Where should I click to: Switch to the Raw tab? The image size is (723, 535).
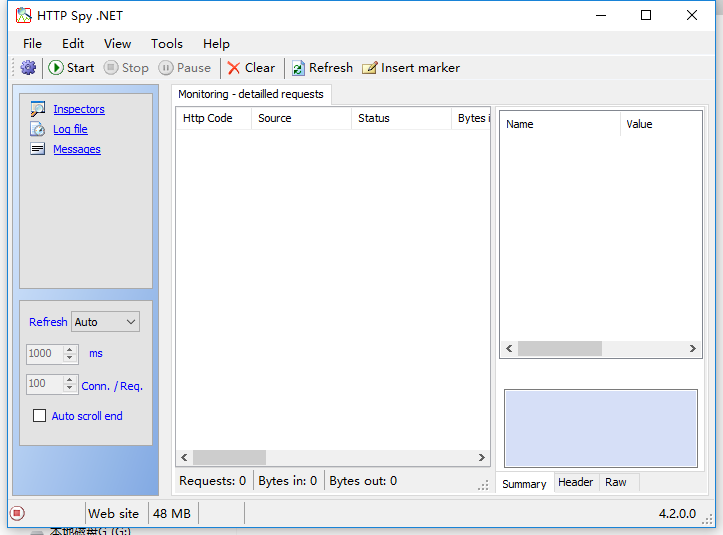click(x=616, y=482)
